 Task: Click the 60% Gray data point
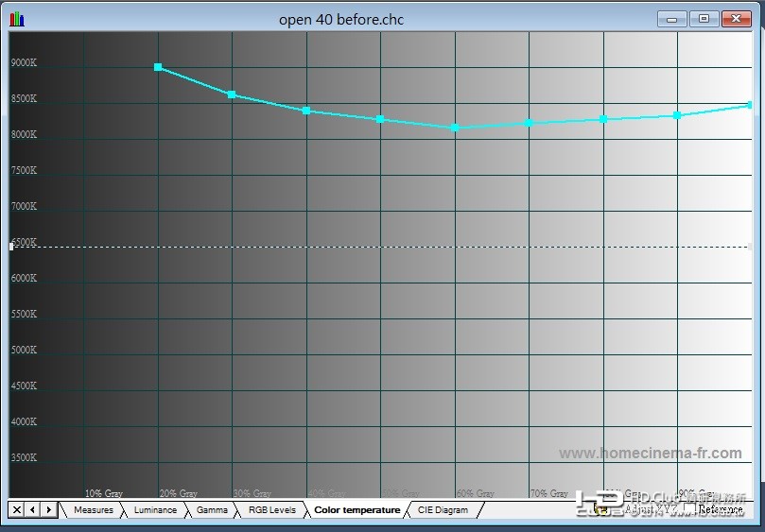point(455,128)
